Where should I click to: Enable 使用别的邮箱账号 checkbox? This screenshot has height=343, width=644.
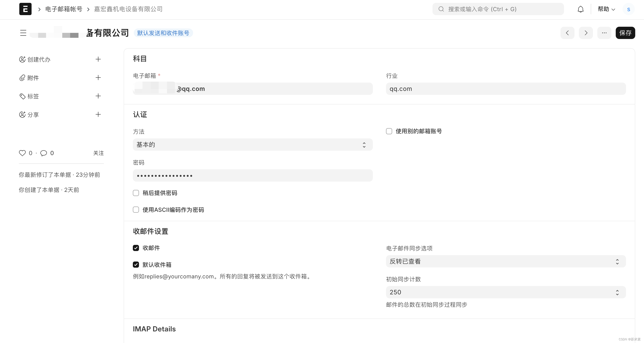389,131
